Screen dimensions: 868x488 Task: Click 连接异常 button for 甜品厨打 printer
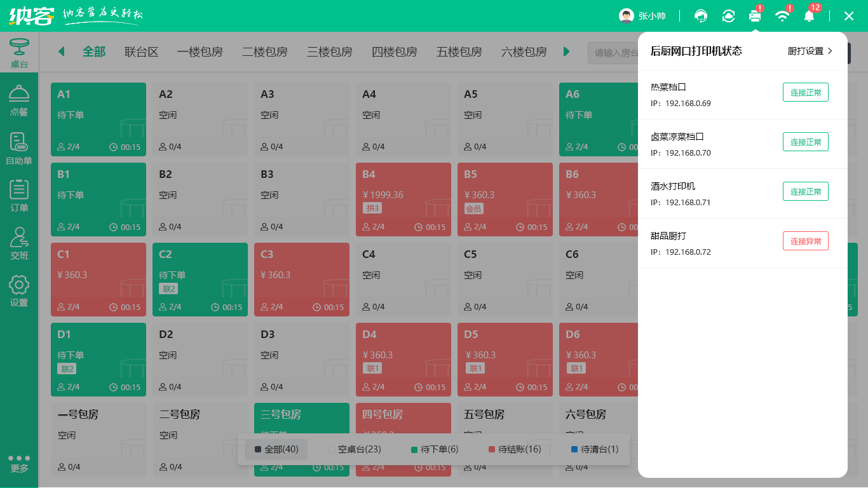point(805,241)
